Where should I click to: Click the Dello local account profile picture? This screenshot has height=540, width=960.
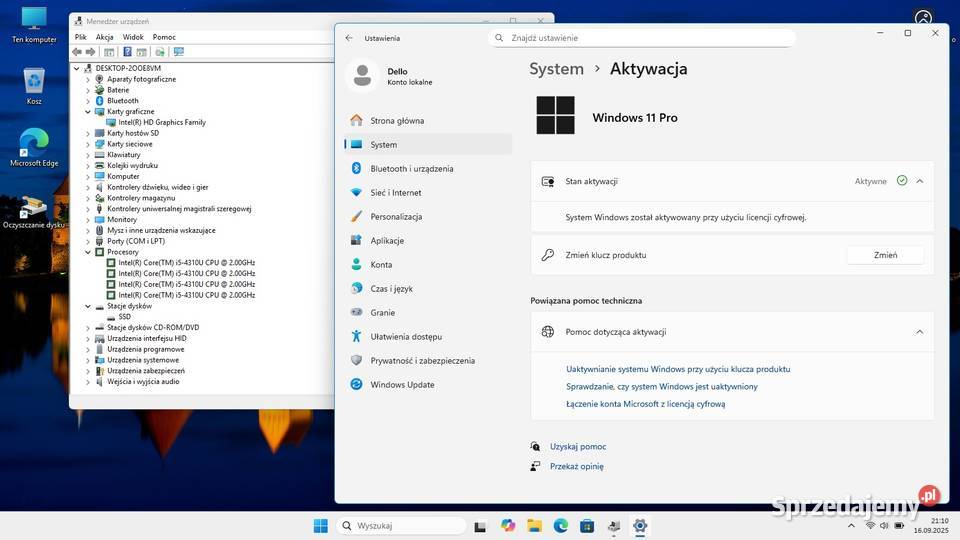362,76
